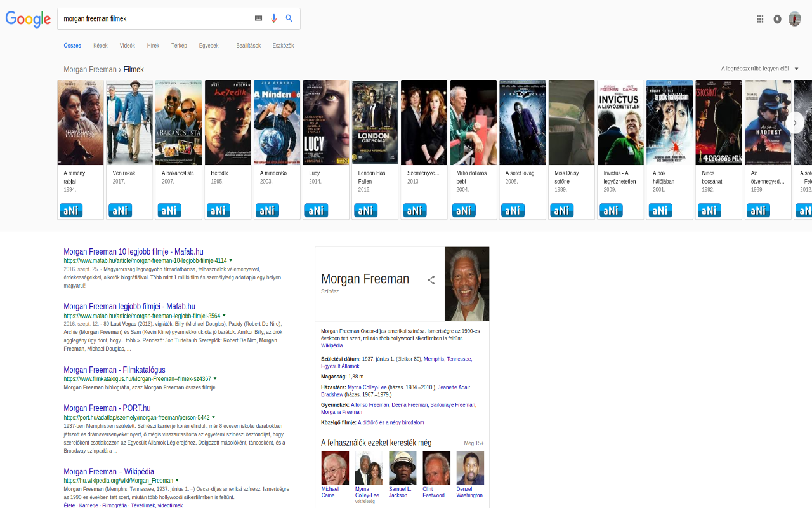Open the on-screen keyboard input tool

[258, 18]
